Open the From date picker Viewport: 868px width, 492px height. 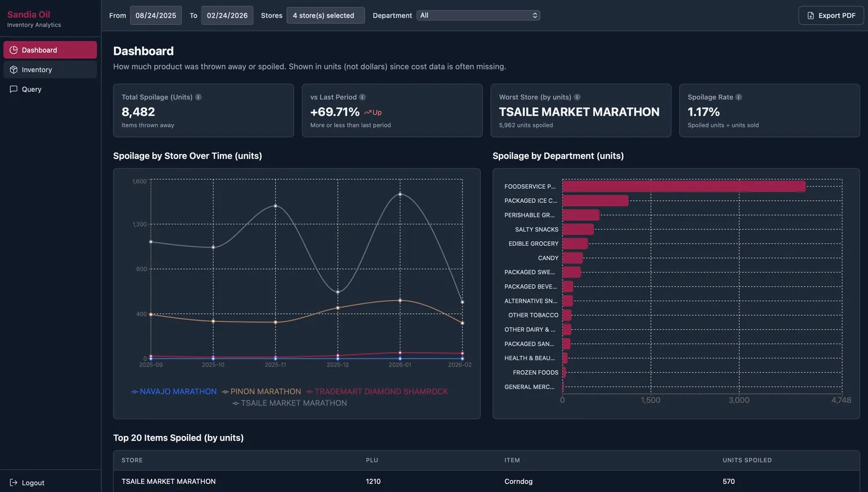156,15
